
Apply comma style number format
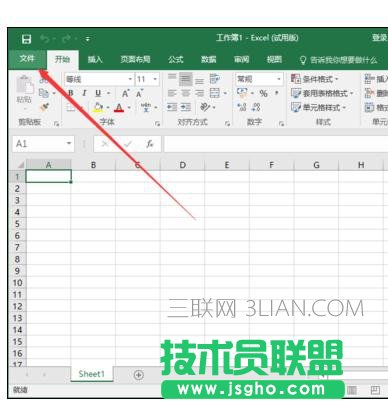276,93
